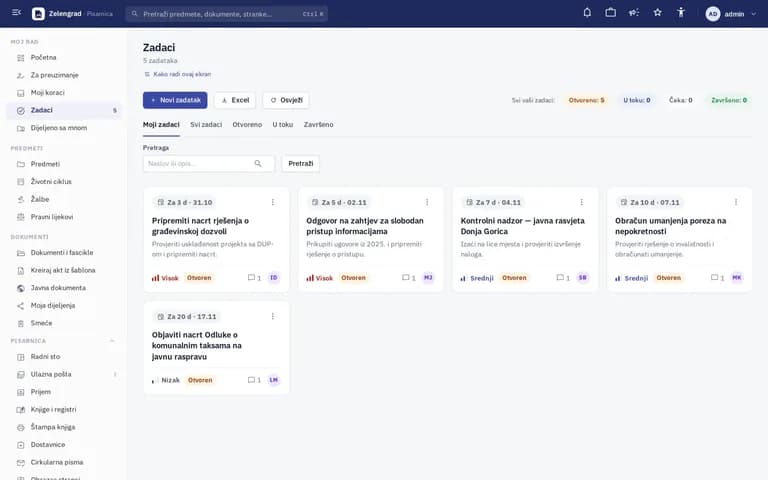Collapse the sidebar with the menu toggle icon

point(16,13)
